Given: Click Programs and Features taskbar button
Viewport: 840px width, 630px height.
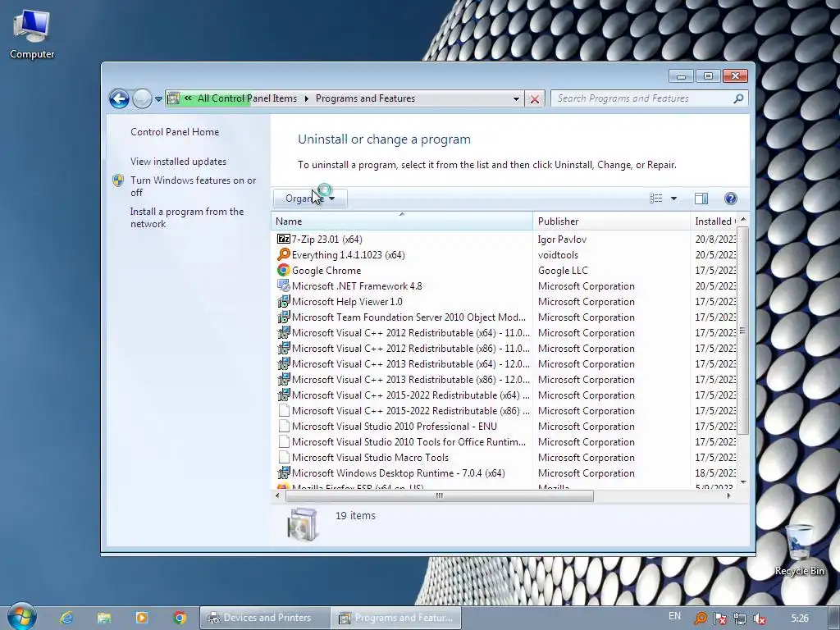Looking at the screenshot, I should click(395, 618).
